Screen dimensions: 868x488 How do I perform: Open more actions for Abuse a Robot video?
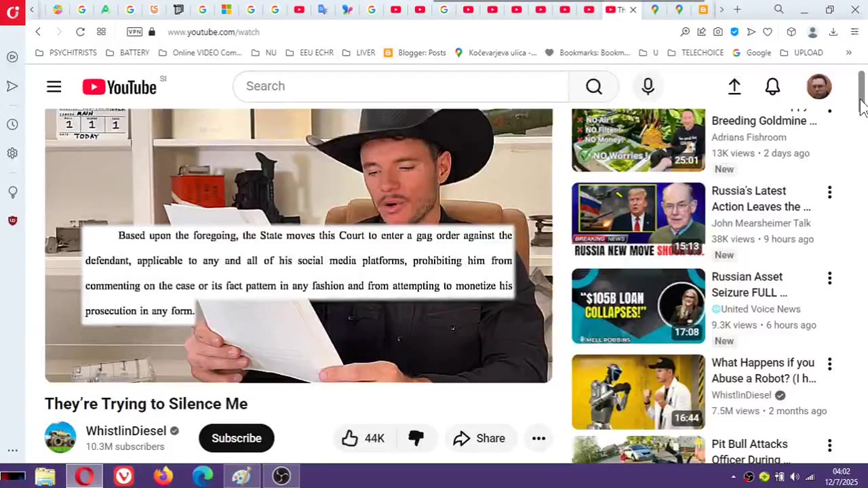(829, 365)
